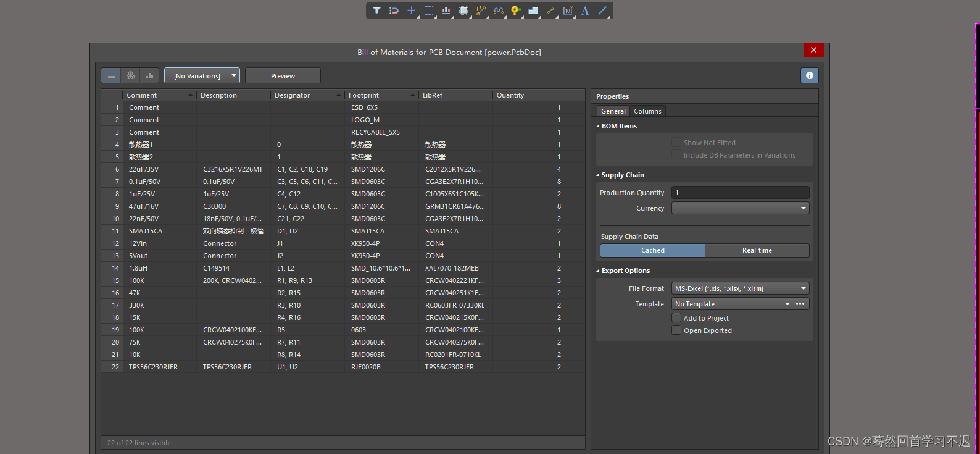Check the Open Exported option
The image size is (980, 454).
click(676, 330)
